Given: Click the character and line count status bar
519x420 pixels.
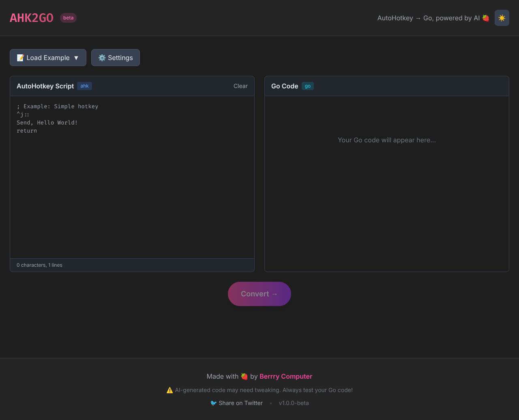Looking at the screenshot, I should (39, 265).
